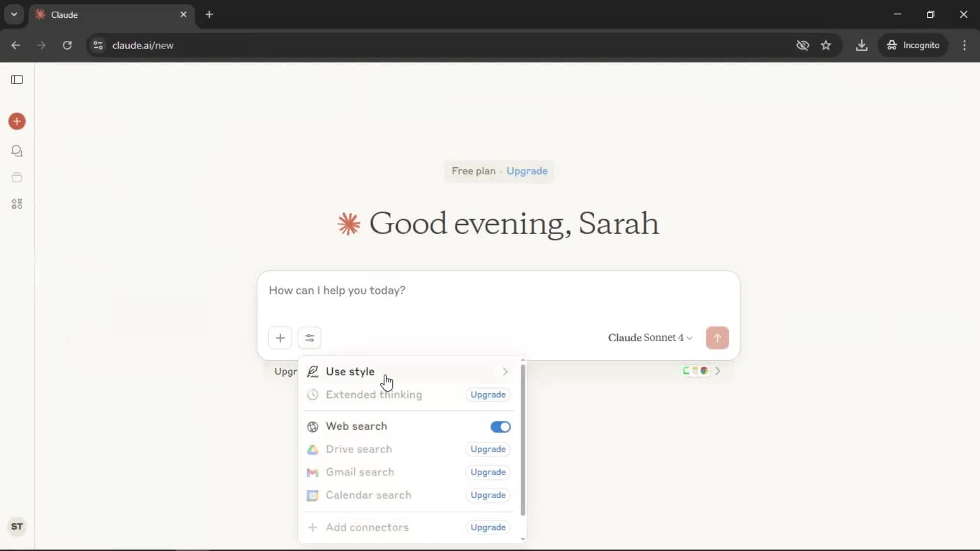Reload the claude.ai page
This screenshot has width=980, height=551.
point(67,45)
